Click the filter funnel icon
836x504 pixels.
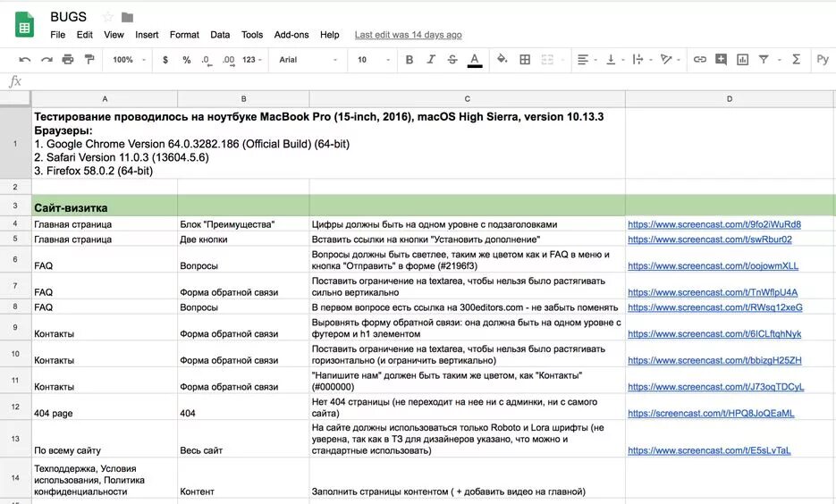tap(764, 60)
